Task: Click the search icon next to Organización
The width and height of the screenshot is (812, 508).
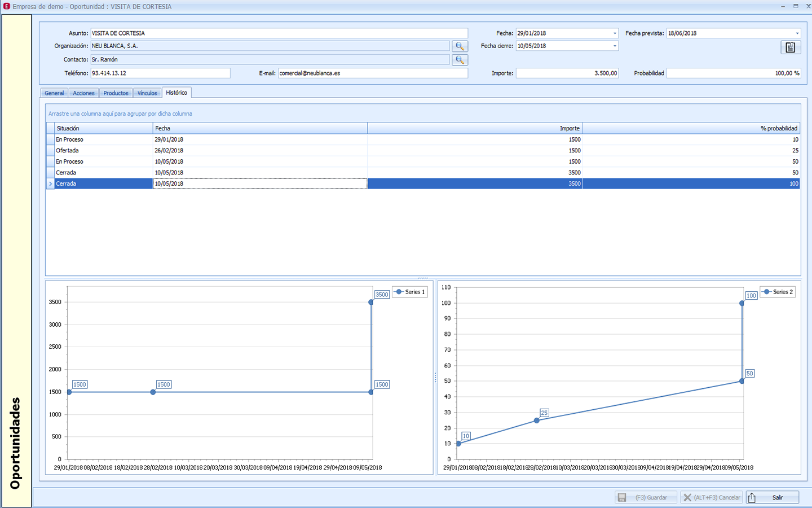Action: [460, 46]
